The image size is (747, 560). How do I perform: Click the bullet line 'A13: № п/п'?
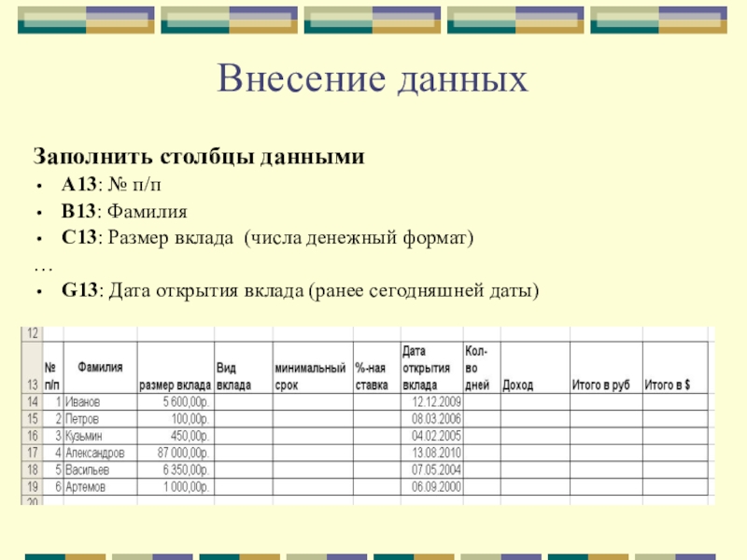pyautogui.click(x=111, y=184)
